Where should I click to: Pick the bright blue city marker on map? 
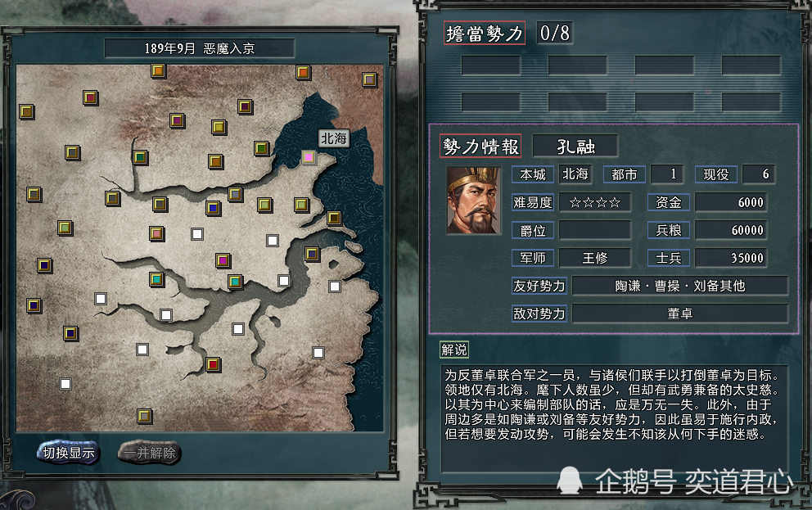[213, 208]
